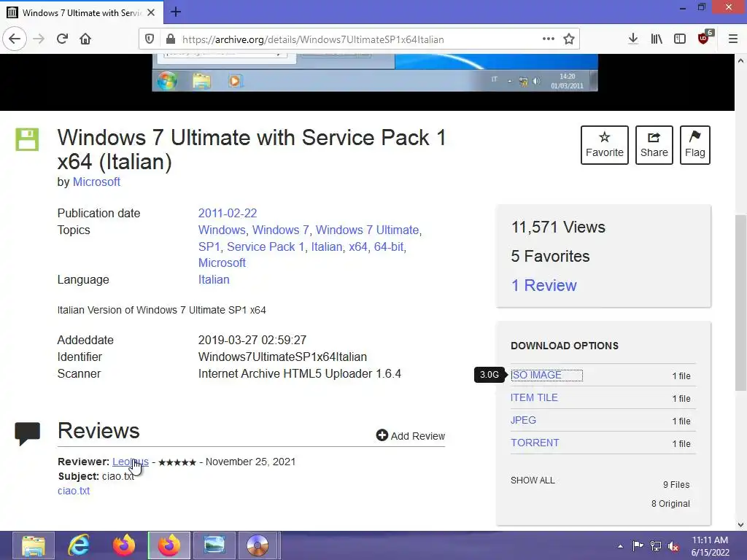Viewport: 747px width, 560px height.
Task: Open the Library bookshelf icon
Action: click(657, 39)
